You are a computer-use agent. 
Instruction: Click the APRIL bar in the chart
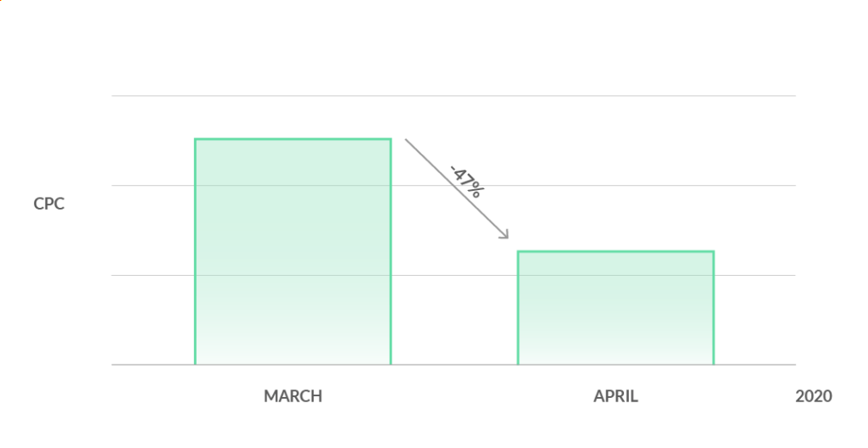tap(615, 308)
